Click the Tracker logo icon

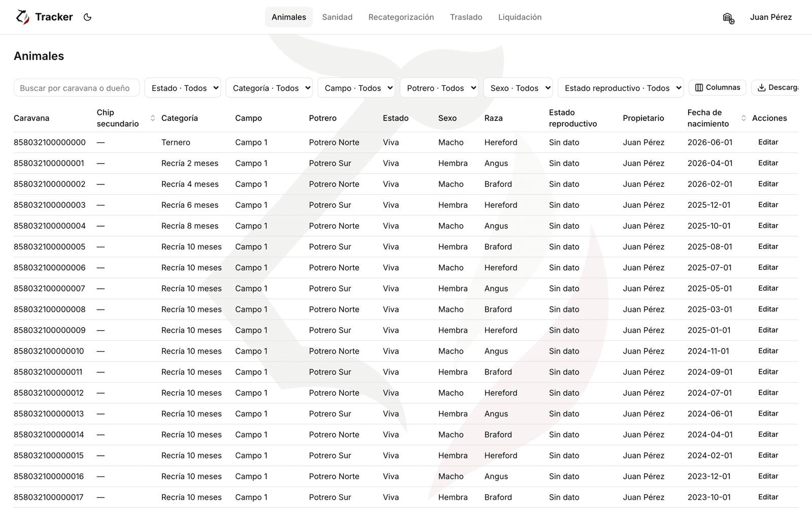22,17
